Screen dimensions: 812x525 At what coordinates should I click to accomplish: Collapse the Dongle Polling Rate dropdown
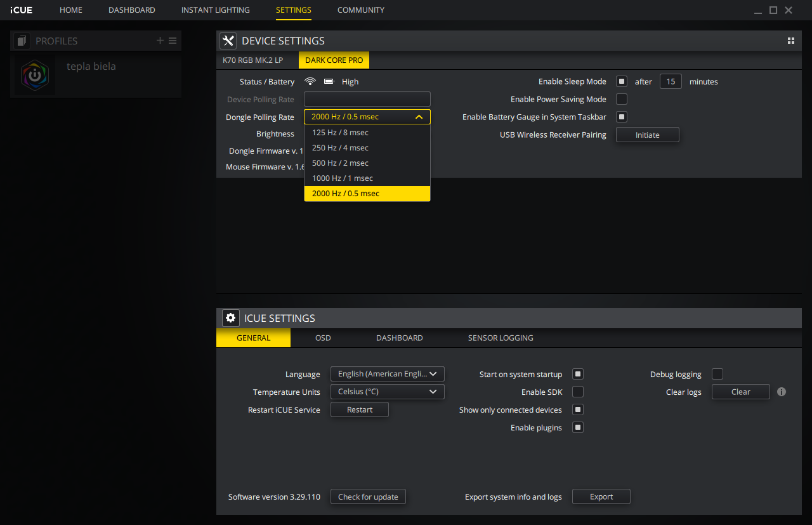coord(367,117)
